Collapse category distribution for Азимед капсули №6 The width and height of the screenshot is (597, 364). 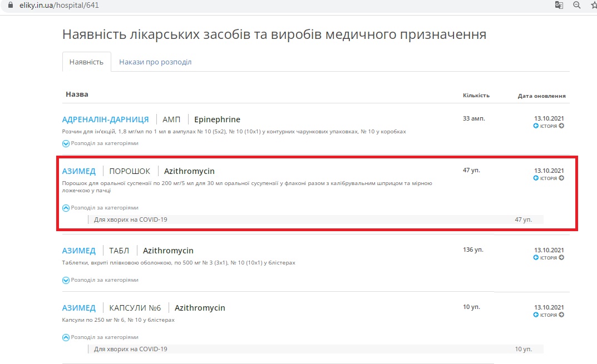tap(66, 337)
